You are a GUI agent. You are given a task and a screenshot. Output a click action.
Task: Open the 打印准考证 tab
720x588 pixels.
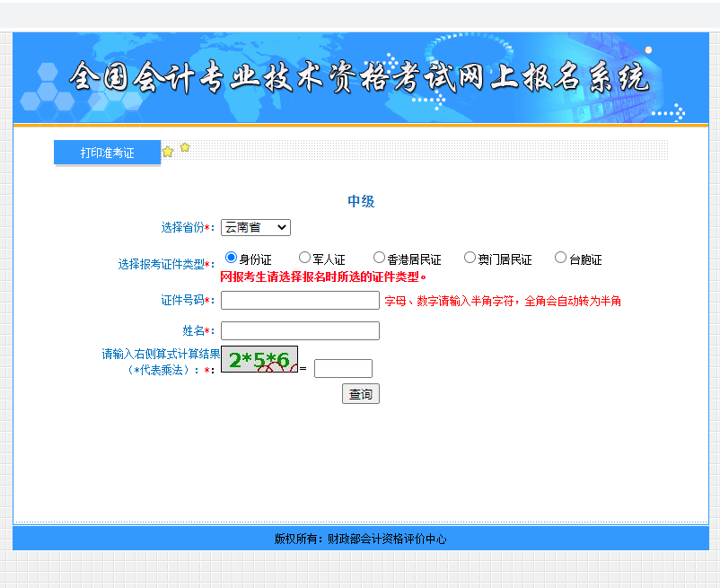(107, 153)
